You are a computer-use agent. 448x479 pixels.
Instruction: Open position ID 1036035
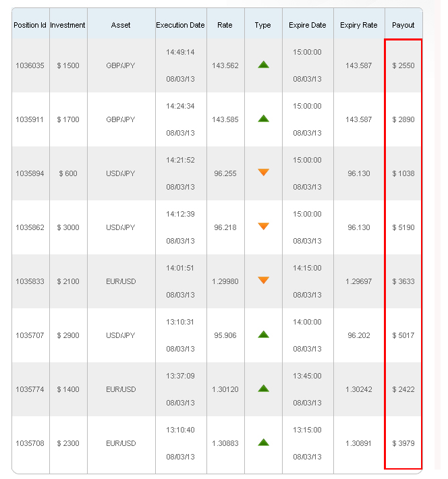pyautogui.click(x=30, y=65)
